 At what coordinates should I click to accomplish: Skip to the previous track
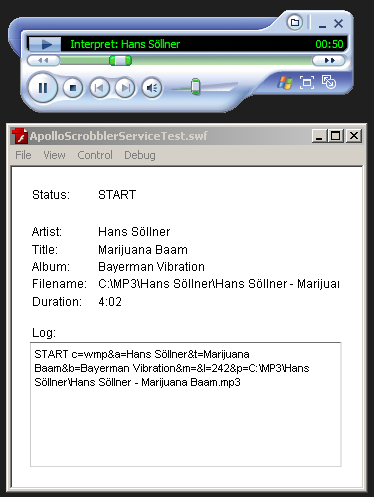coord(99,88)
